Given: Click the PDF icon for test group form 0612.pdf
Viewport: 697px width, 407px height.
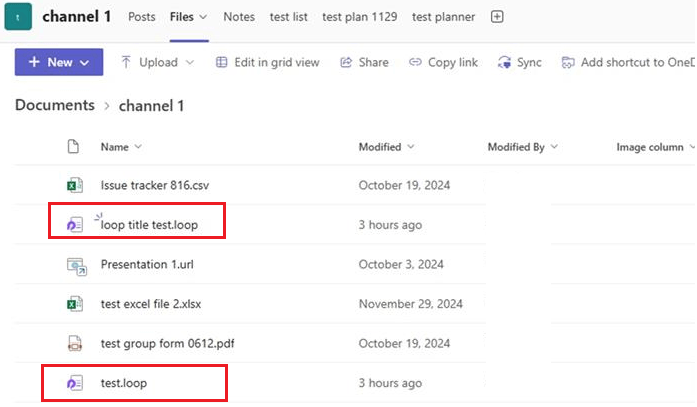Looking at the screenshot, I should [75, 343].
